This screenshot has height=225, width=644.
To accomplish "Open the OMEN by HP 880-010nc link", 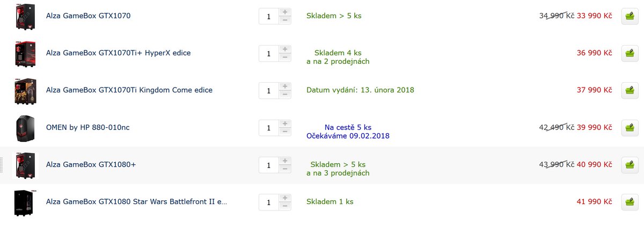I will coord(88,128).
